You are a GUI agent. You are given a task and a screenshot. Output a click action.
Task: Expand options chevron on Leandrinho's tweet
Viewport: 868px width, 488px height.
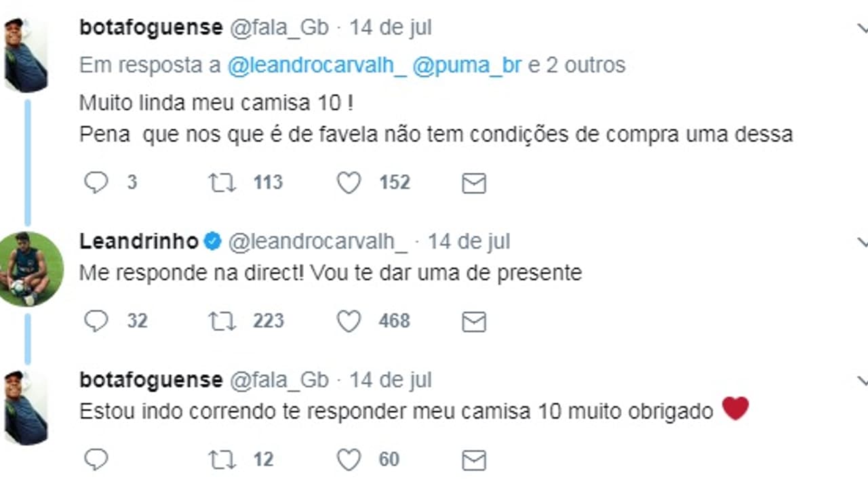click(x=862, y=242)
